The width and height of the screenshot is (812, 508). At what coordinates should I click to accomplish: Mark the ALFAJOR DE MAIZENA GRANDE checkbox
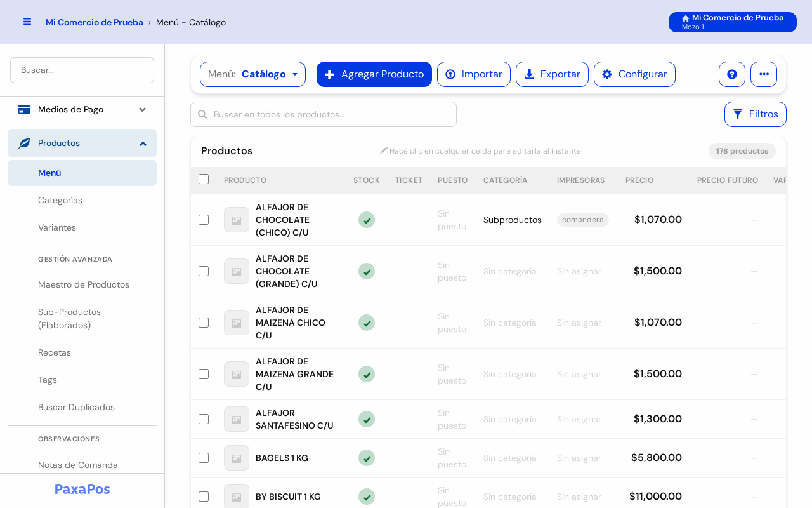click(204, 374)
